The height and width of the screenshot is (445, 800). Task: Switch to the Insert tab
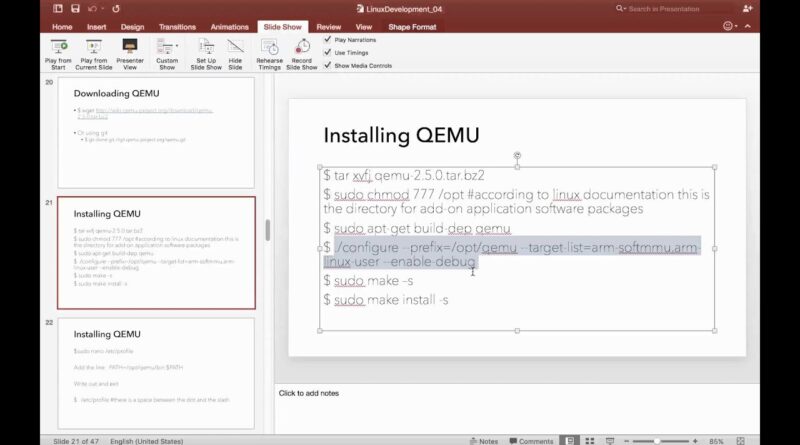coord(96,27)
